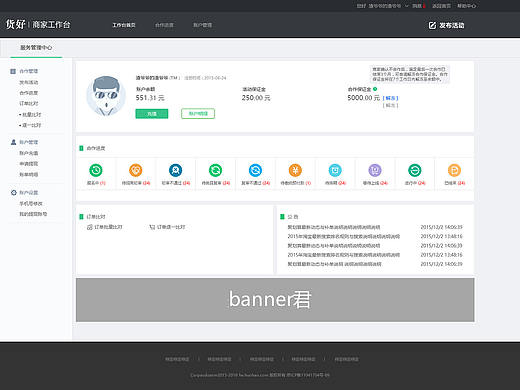
Task: Open 账户充值 in the left sidebar
Action: coord(29,153)
